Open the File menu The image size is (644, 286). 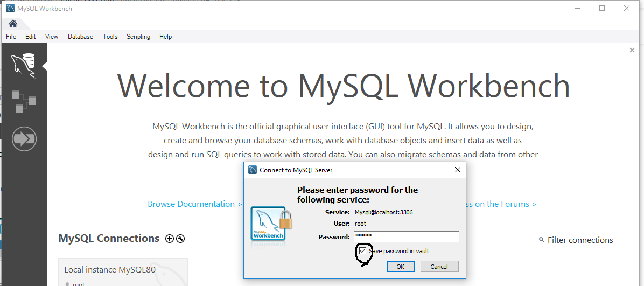pos(11,37)
